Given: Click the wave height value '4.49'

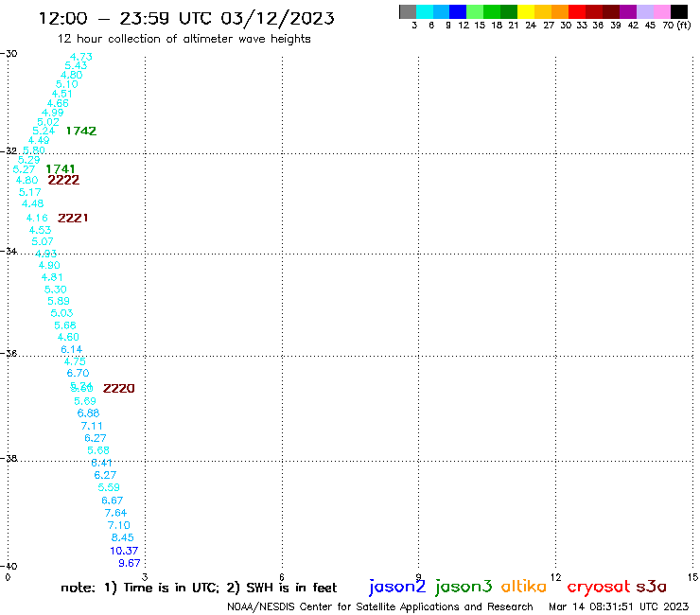Looking at the screenshot, I should [x=39, y=140].
